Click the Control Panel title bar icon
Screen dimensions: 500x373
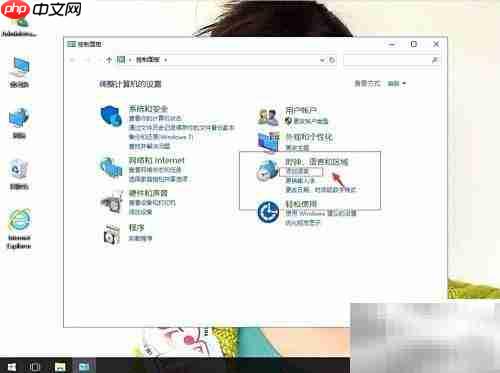coord(71,44)
